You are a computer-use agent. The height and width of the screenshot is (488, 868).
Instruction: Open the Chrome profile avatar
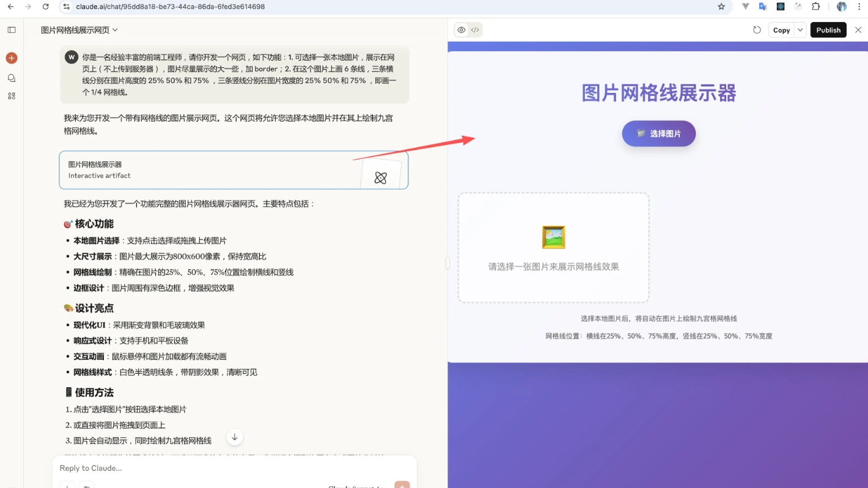[842, 7]
